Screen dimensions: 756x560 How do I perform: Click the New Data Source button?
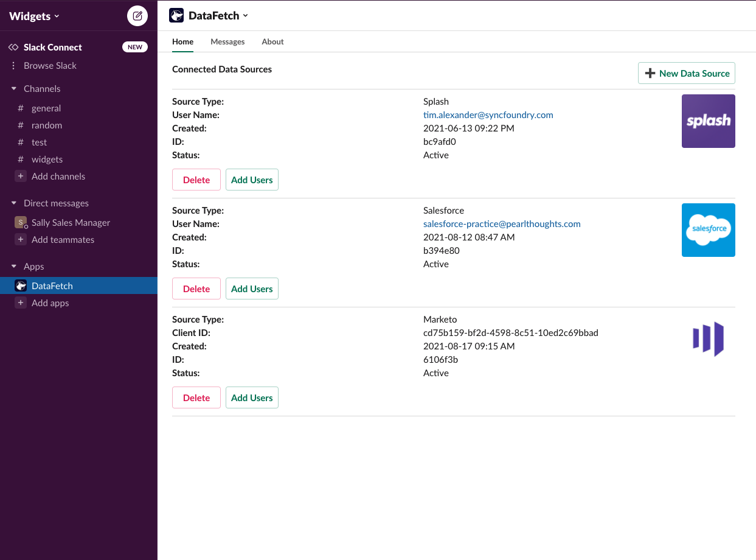click(x=686, y=73)
